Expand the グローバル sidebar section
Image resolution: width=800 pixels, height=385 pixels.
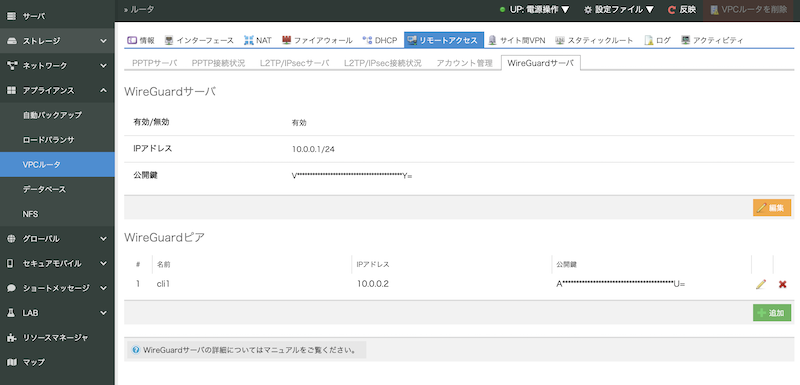104,239
